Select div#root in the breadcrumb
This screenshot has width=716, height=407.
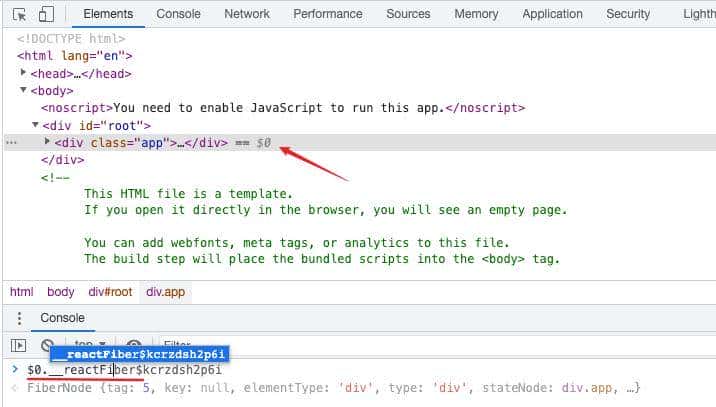pyautogui.click(x=110, y=292)
